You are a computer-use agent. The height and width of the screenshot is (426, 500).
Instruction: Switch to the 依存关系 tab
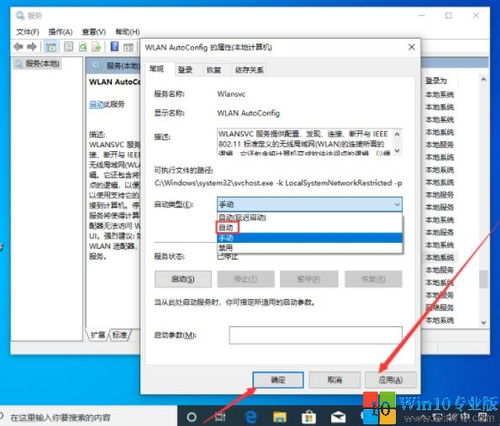(x=249, y=70)
